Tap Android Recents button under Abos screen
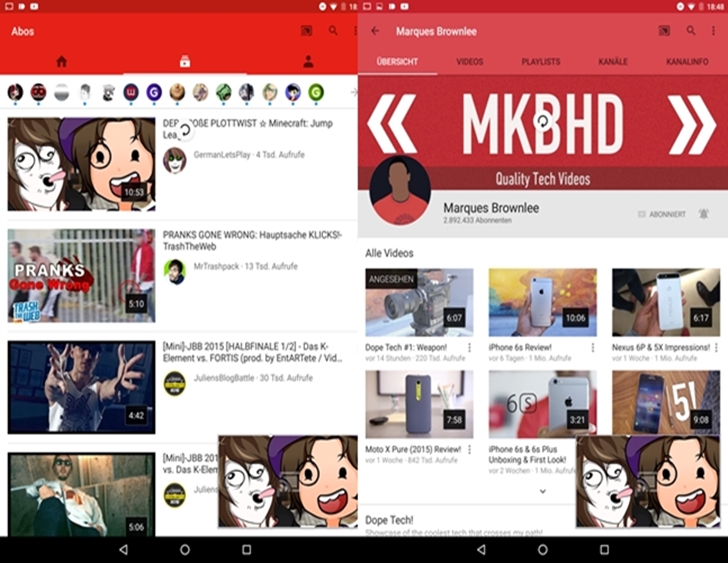The width and height of the screenshot is (728, 563). pyautogui.click(x=247, y=550)
